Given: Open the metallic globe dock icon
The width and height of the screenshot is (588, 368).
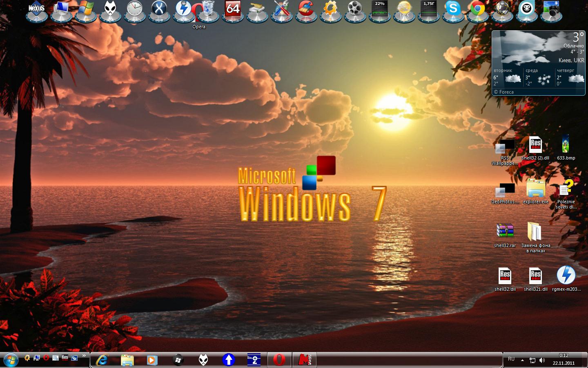Looking at the screenshot, I should tap(502, 11).
